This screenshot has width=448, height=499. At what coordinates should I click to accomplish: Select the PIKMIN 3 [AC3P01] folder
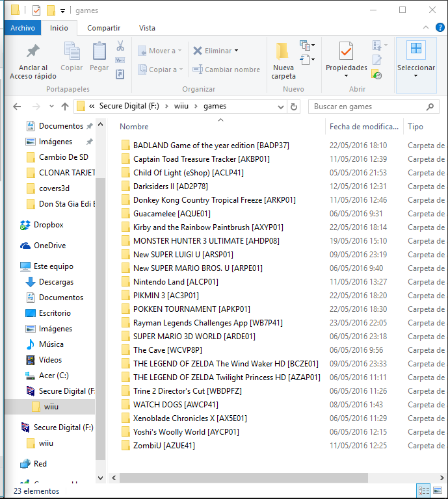(160, 296)
